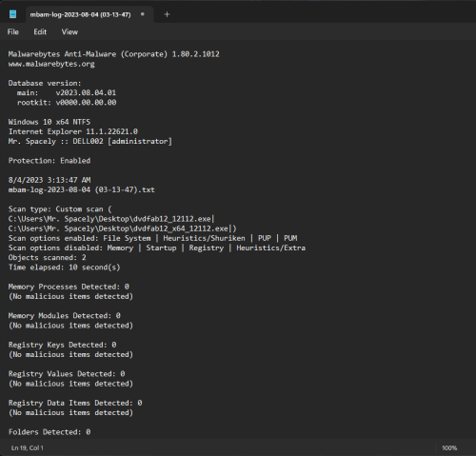476x456 pixels.
Task: Click the 'Memory Modules Detected: 0' line
Action: point(65,316)
